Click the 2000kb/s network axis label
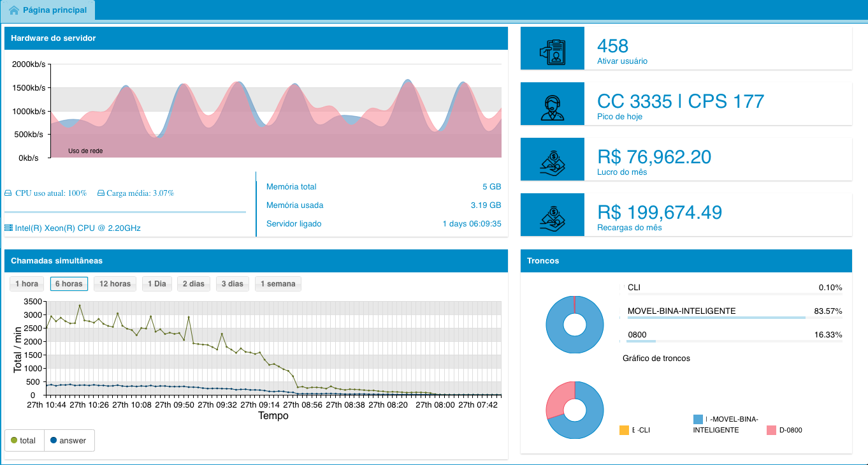Image resolution: width=868 pixels, height=465 pixels. (x=29, y=64)
